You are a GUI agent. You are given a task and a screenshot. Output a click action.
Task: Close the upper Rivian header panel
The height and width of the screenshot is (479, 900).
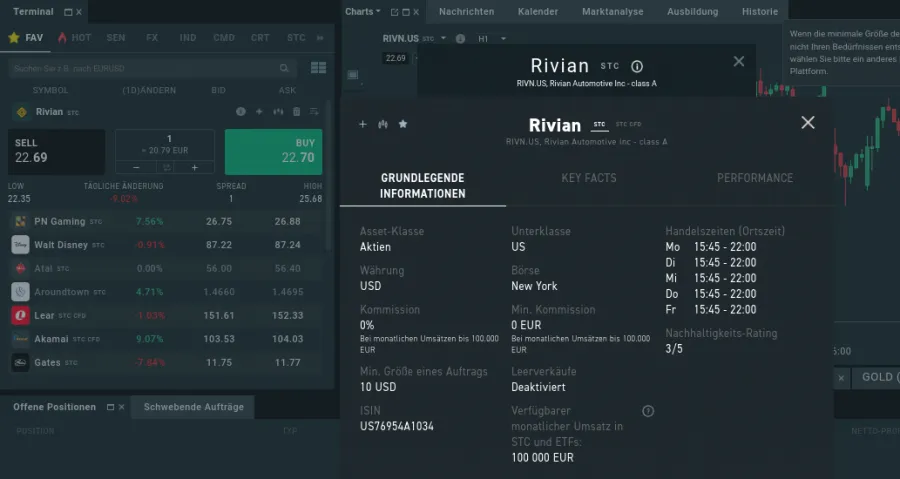(739, 61)
